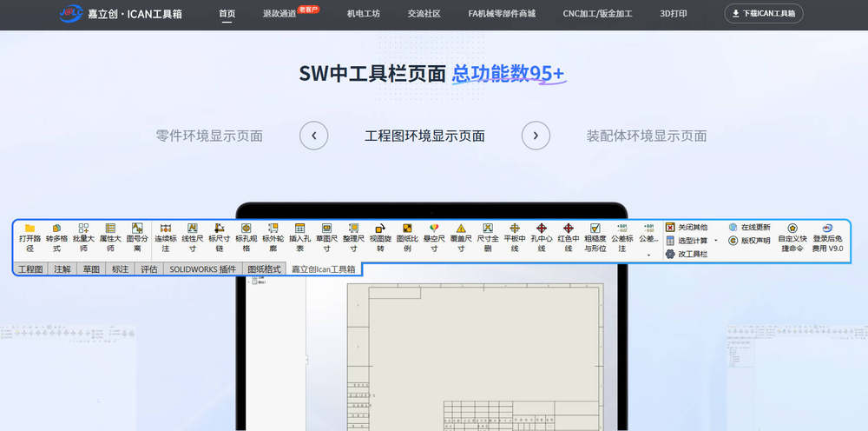Click the 图号分离 icon

137,228
